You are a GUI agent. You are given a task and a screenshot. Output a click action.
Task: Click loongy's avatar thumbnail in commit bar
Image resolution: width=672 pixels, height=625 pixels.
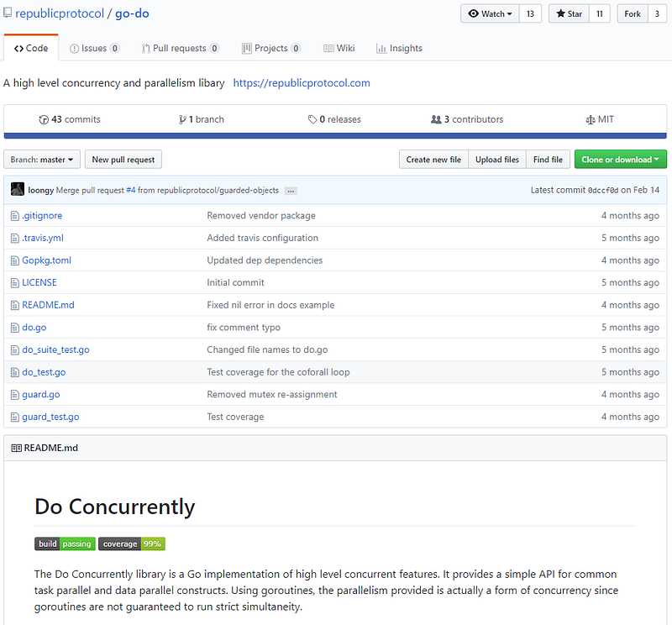click(x=18, y=189)
